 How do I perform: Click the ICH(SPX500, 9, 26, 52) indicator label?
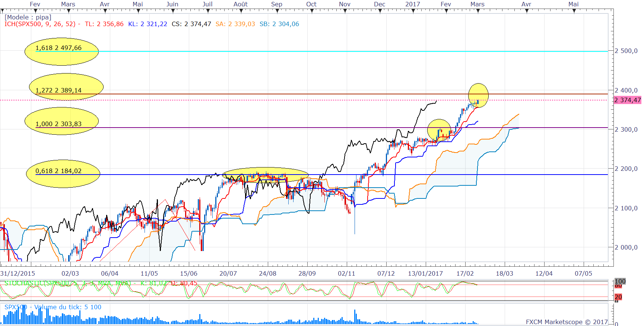(x=40, y=24)
